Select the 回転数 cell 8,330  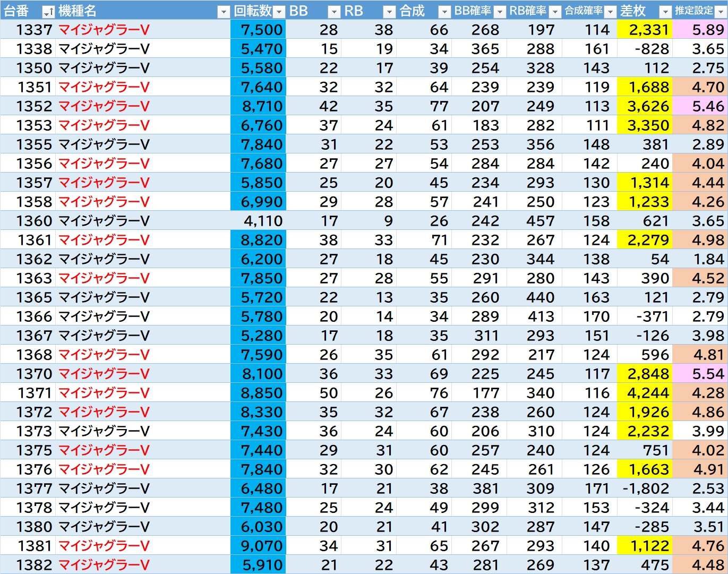(x=258, y=412)
